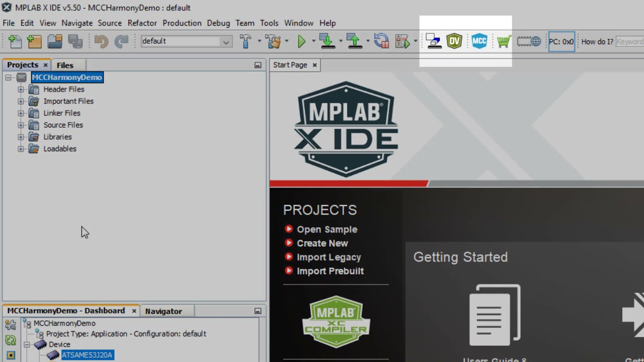The height and width of the screenshot is (362, 644).
Task: Open the Edit menu
Action: [x=27, y=23]
